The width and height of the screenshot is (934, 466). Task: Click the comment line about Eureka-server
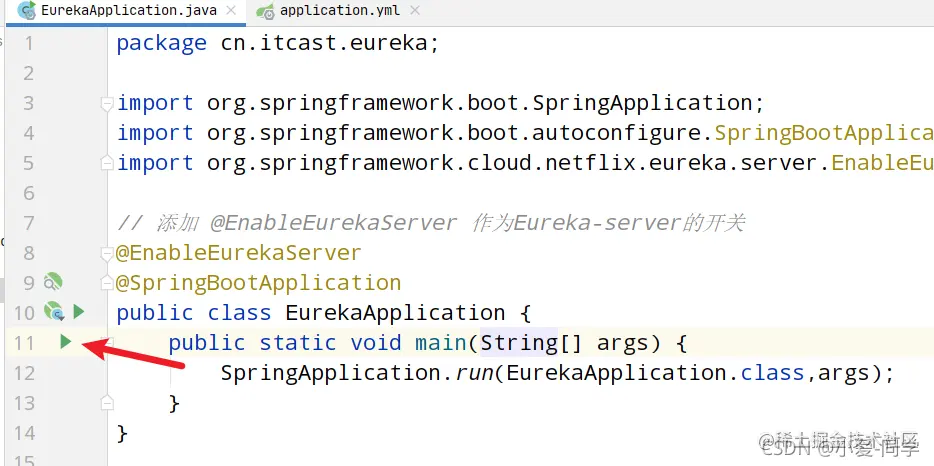pyautogui.click(x=431, y=223)
